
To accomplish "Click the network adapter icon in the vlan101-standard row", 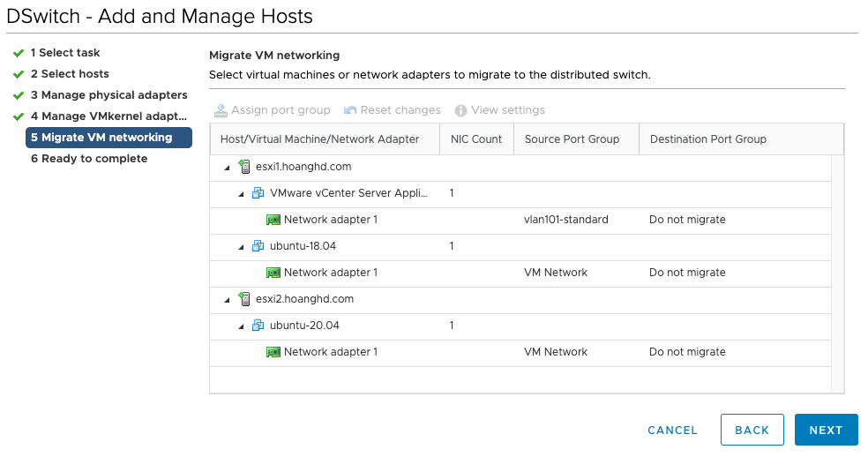I will 273,220.
